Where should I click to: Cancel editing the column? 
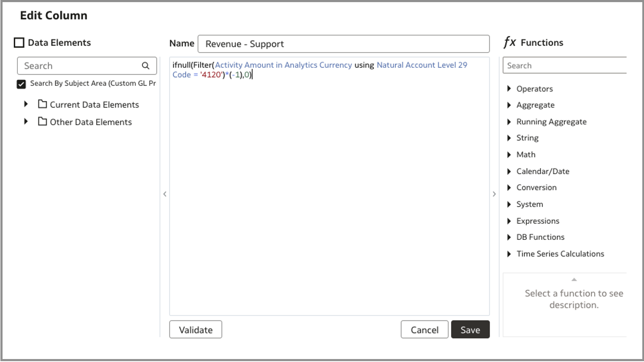pyautogui.click(x=424, y=329)
